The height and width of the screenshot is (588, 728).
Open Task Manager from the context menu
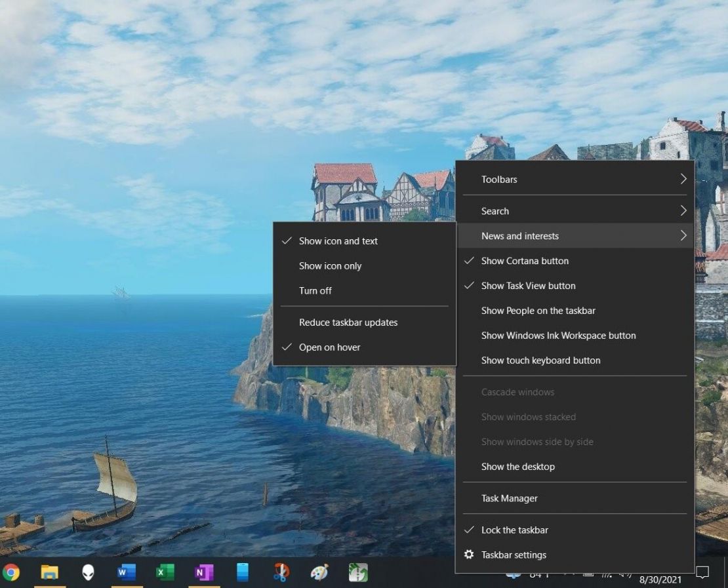(510, 498)
